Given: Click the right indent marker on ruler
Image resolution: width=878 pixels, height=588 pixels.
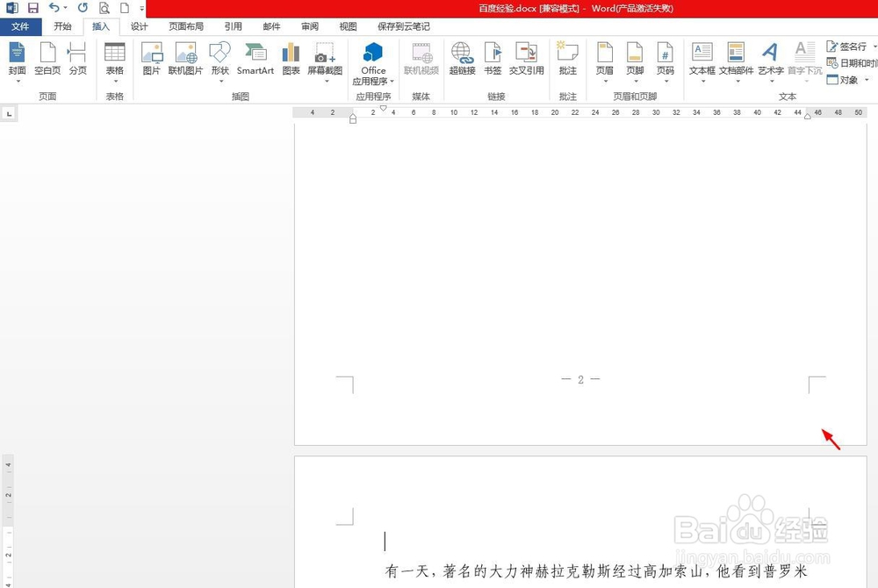Looking at the screenshot, I should click(808, 117).
